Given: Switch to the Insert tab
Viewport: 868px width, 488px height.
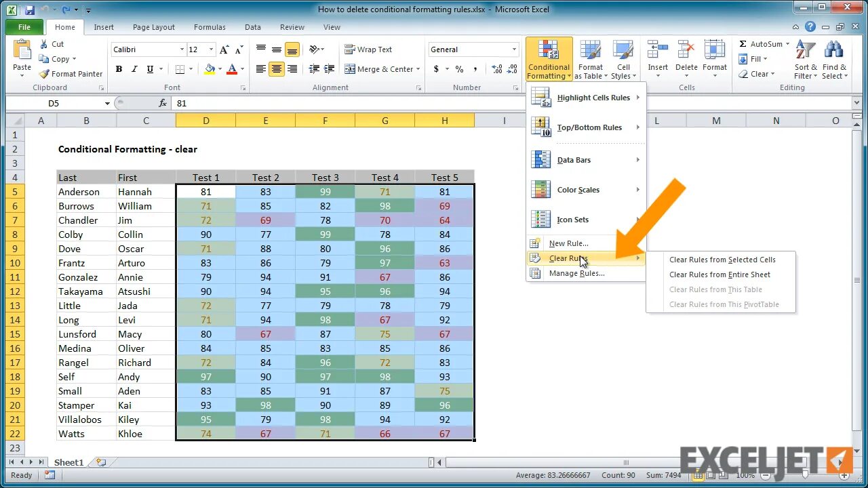Looking at the screenshot, I should pyautogui.click(x=104, y=27).
